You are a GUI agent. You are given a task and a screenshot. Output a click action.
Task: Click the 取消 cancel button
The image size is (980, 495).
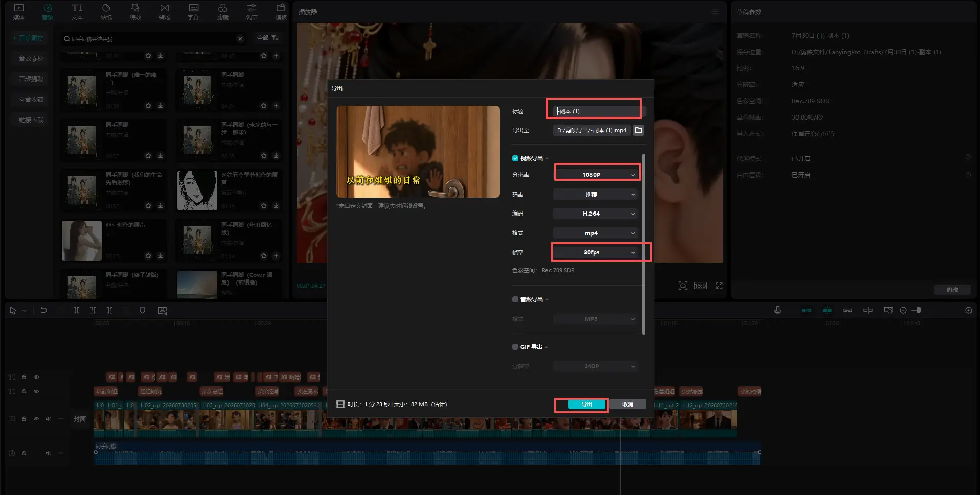pyautogui.click(x=628, y=404)
